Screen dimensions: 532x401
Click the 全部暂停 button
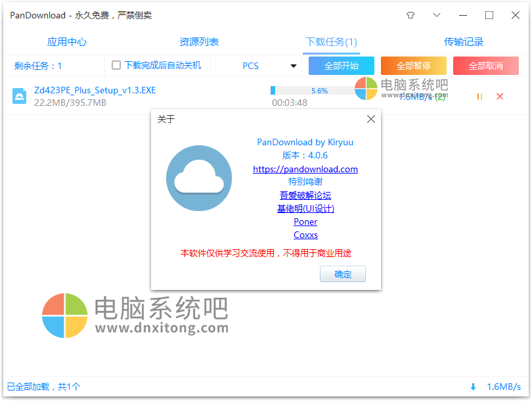(414, 66)
